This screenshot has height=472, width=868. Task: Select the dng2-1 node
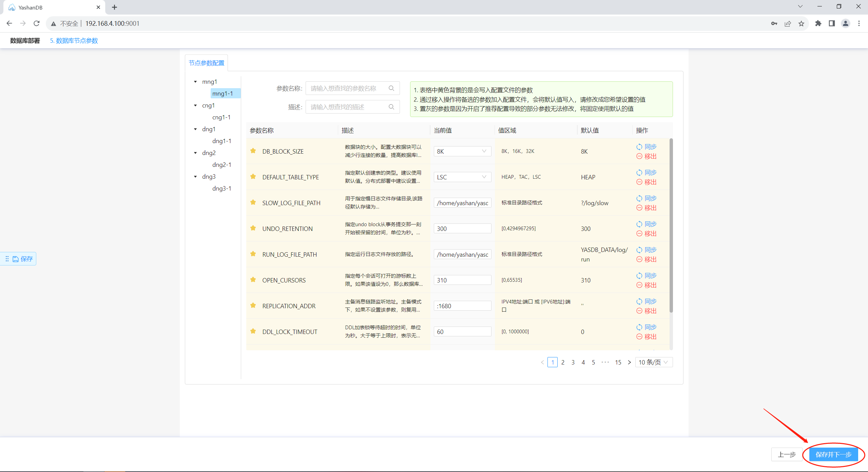point(222,165)
